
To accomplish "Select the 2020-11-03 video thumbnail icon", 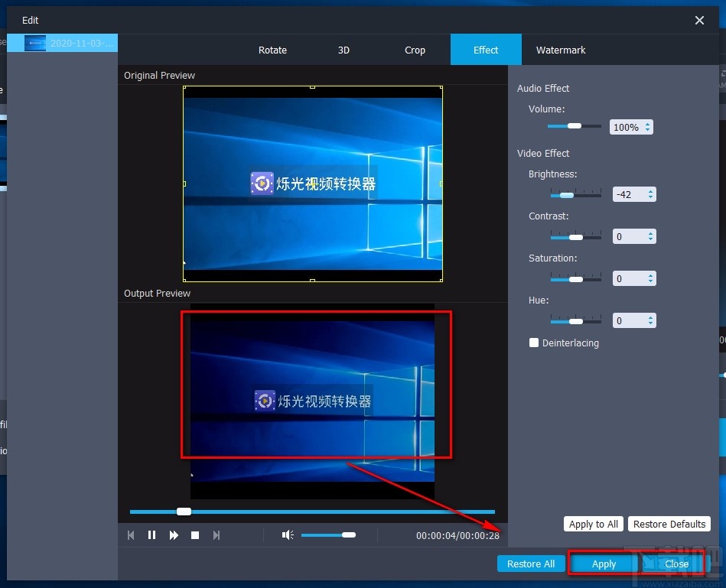I will (36, 44).
